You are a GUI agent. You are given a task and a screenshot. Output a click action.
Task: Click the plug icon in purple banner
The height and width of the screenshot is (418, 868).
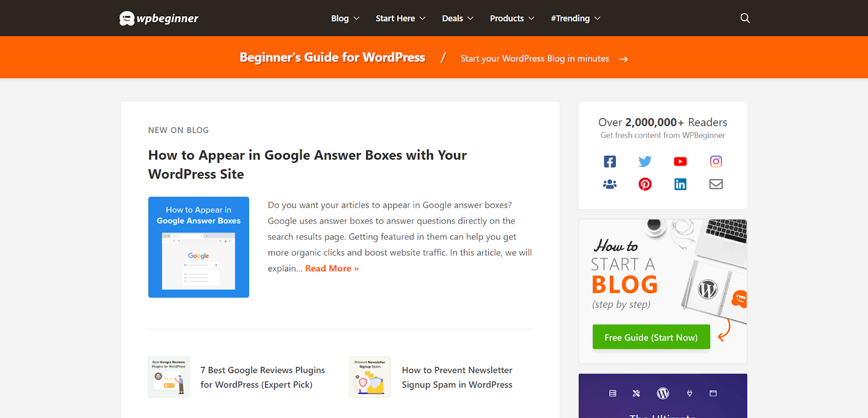coord(690,393)
